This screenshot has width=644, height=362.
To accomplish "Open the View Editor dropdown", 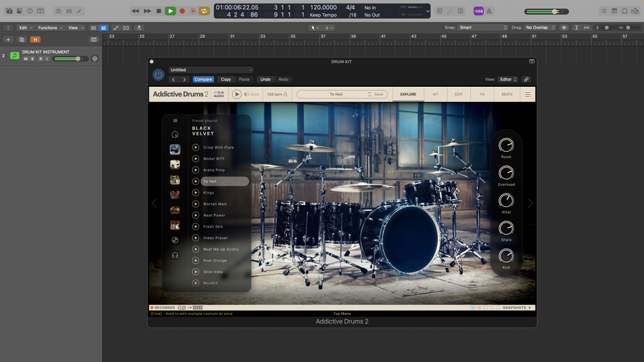I will 509,80.
